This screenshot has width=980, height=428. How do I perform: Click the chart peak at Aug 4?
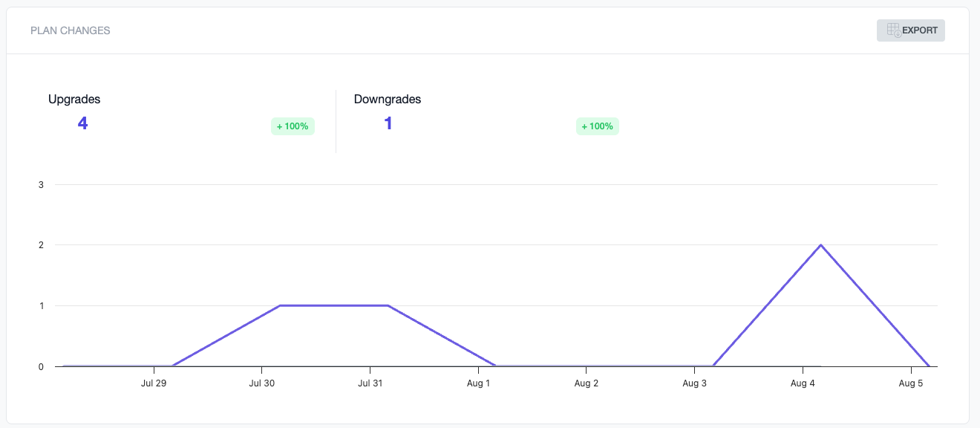pyautogui.click(x=820, y=244)
